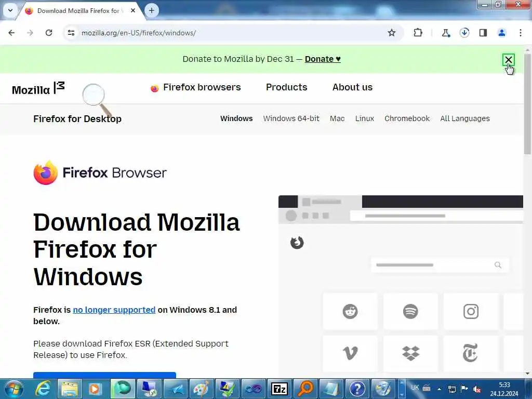Open the infinity-symbol taskbar app
The image size is (532, 399).
[254, 389]
